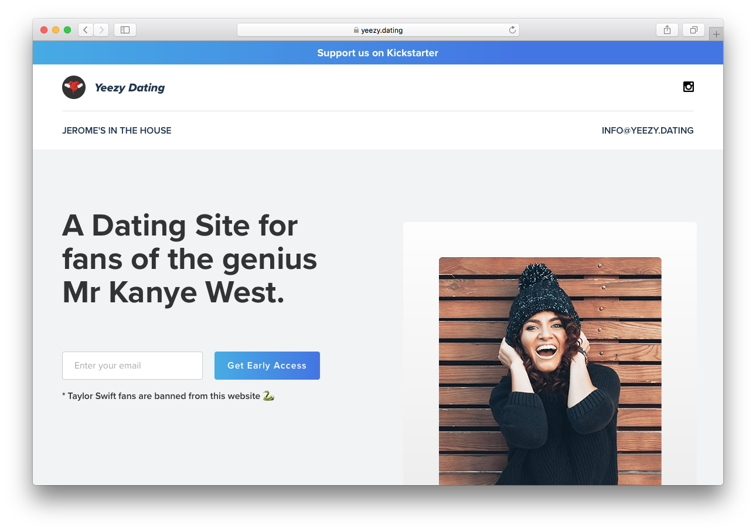Toggle the Safari sidebar button
756x532 pixels.
[x=125, y=30]
